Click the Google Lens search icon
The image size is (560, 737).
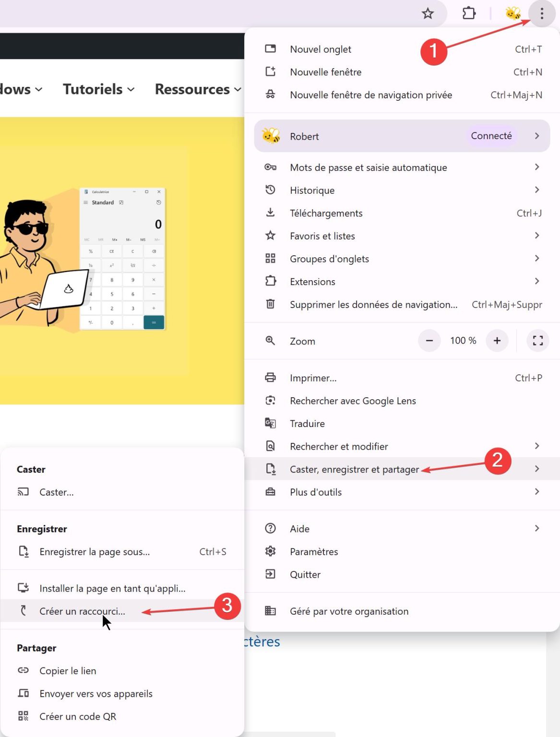(271, 401)
